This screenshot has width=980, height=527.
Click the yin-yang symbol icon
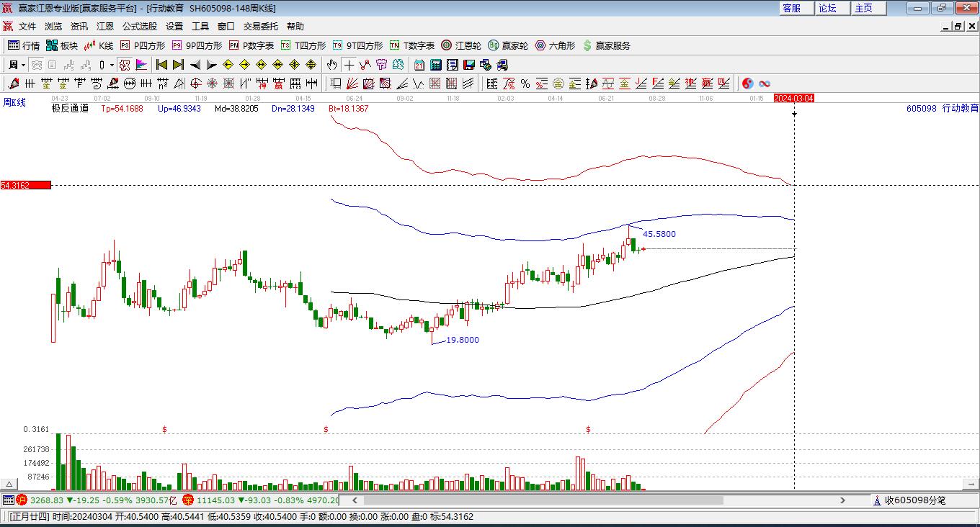(x=748, y=84)
